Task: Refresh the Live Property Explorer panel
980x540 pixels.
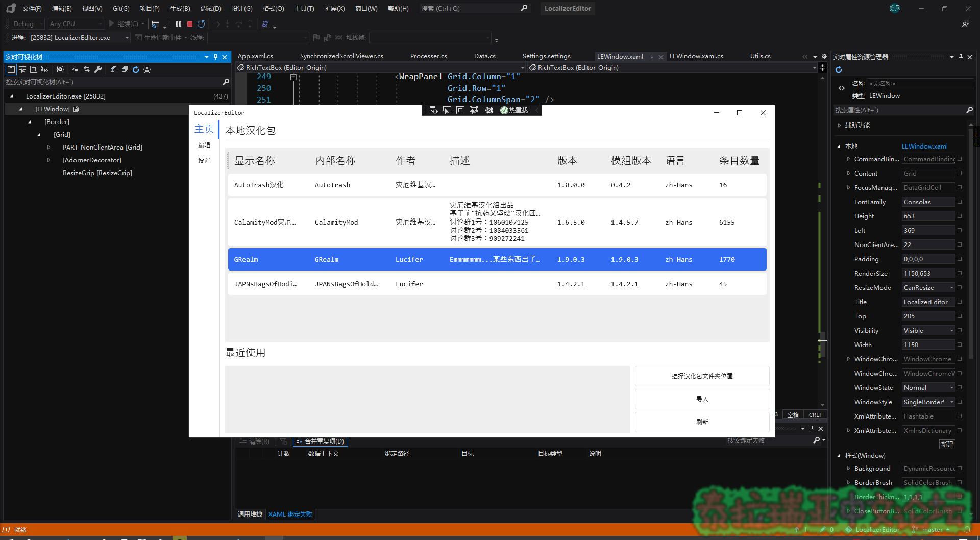Action: (x=839, y=70)
